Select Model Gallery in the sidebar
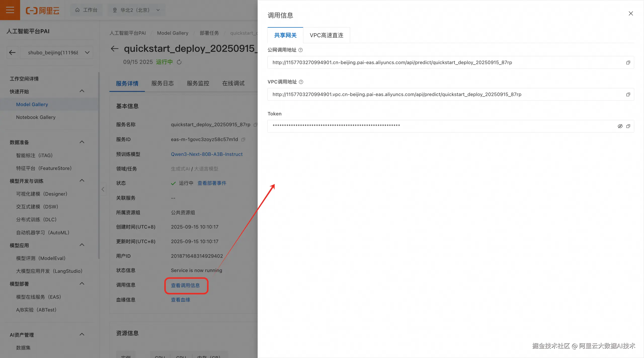 [x=32, y=104]
